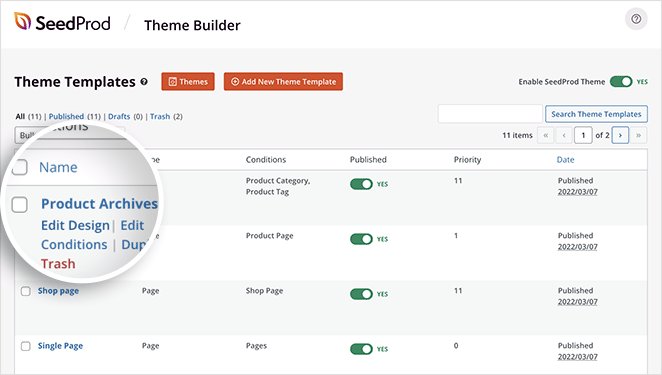Click Edit Design under Product Archives

(75, 226)
